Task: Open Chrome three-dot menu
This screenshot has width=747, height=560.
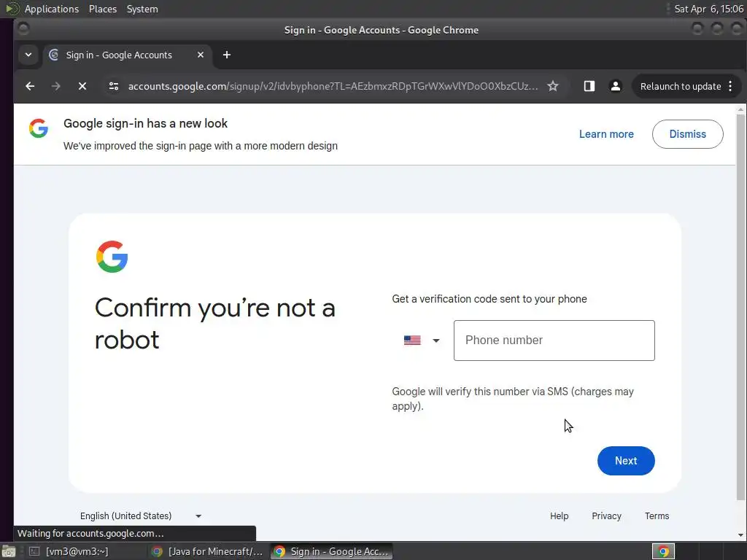Action: 730,86
